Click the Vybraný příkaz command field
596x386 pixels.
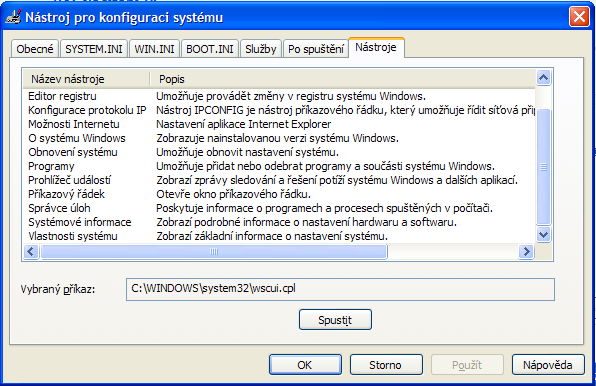[x=340, y=289]
